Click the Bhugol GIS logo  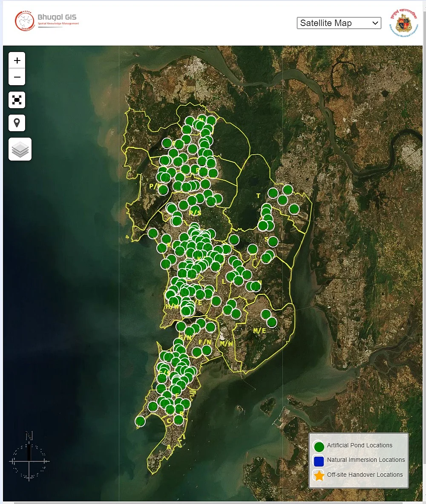pyautogui.click(x=47, y=20)
